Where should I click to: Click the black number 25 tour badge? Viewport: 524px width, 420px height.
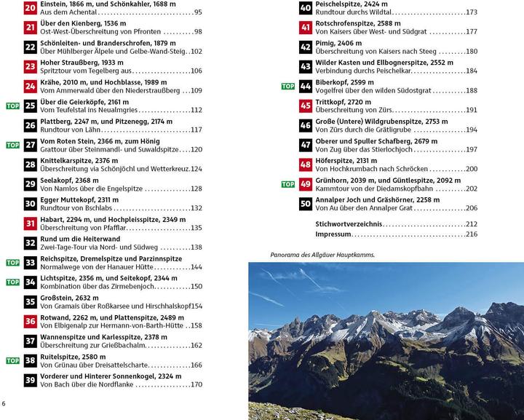[x=30, y=106]
